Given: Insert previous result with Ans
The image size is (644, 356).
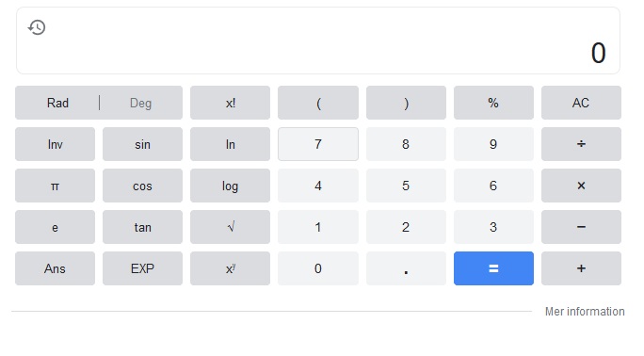Looking at the screenshot, I should 55,268.
